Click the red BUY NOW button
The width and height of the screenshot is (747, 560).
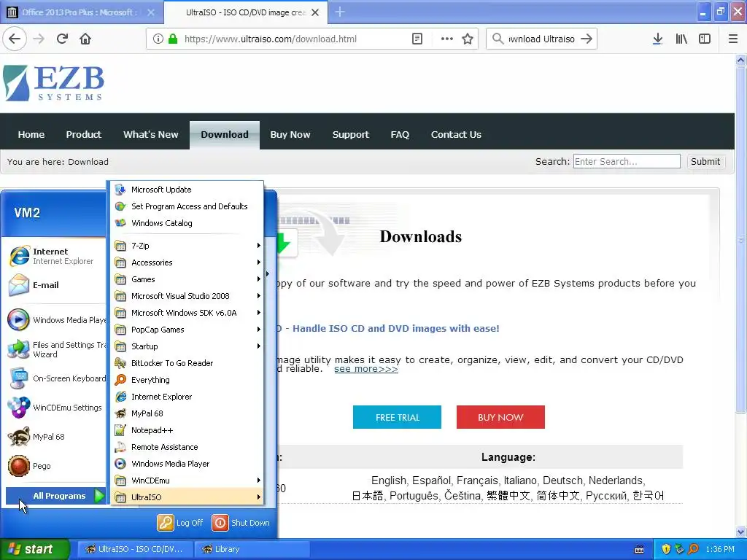[x=500, y=417]
